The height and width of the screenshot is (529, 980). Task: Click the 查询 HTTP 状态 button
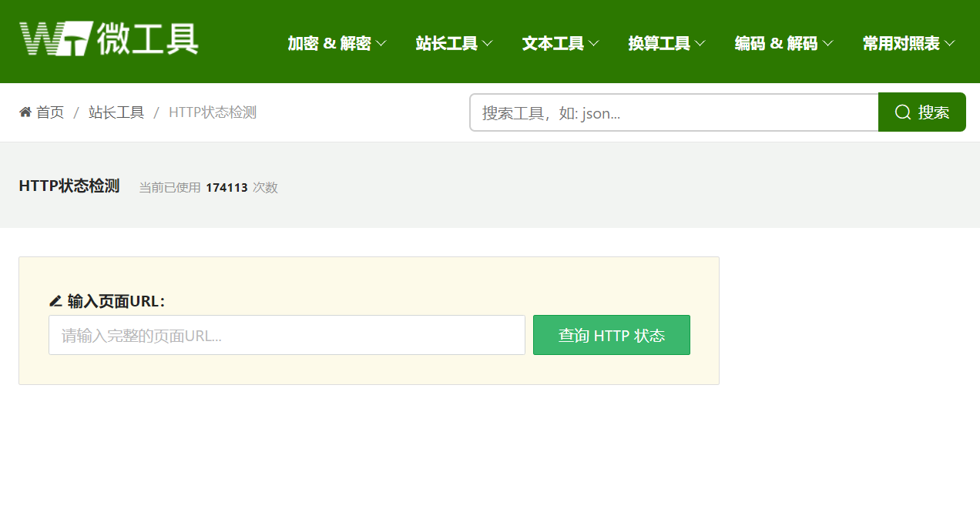click(x=612, y=335)
